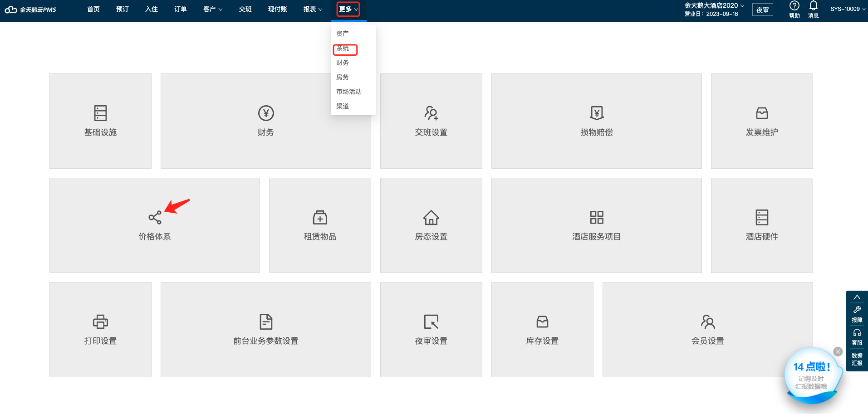Click the 金天鹅云PMS logo

coord(30,10)
